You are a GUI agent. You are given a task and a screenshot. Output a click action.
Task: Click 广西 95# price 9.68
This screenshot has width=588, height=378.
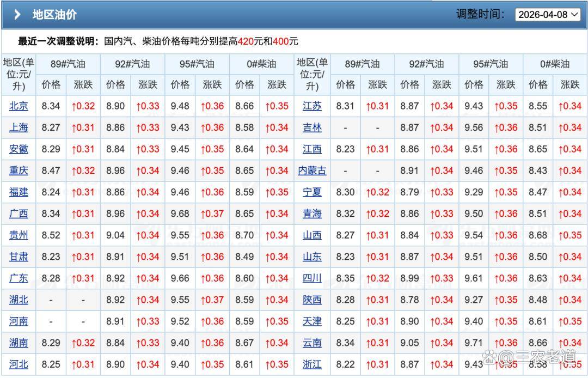click(x=180, y=214)
